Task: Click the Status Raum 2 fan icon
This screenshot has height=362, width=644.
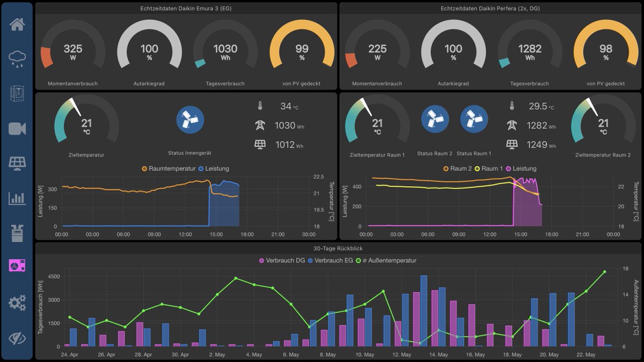Action: [435, 120]
